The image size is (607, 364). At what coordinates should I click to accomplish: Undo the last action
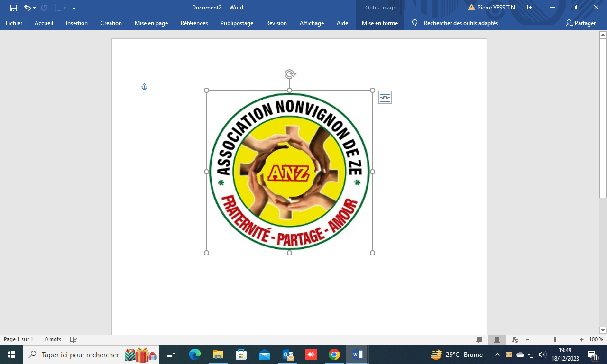[x=28, y=8]
